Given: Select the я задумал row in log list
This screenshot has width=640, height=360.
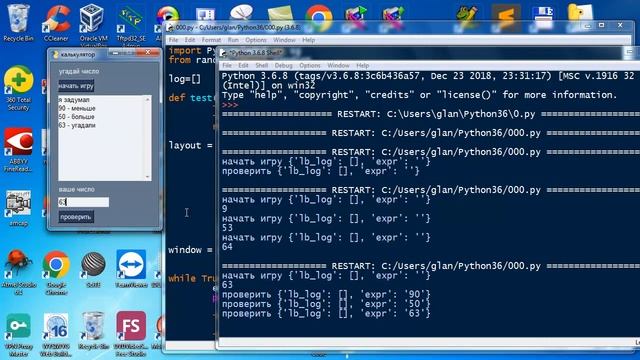Looking at the screenshot, I should [x=101, y=100].
